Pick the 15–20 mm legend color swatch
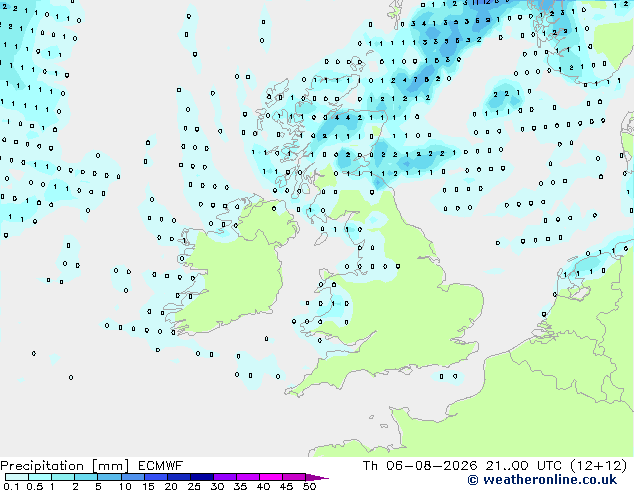634x490 pixels. (156, 477)
